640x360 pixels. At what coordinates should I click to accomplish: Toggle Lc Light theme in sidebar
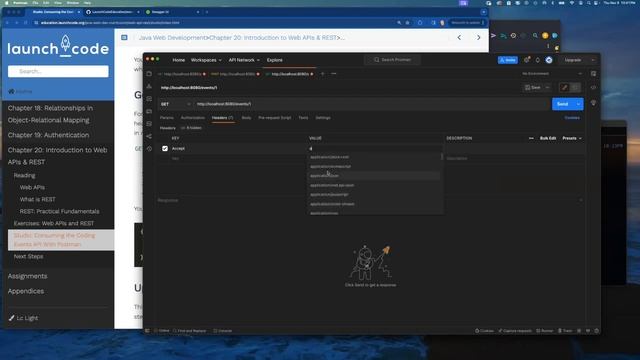pyautogui.click(x=23, y=318)
